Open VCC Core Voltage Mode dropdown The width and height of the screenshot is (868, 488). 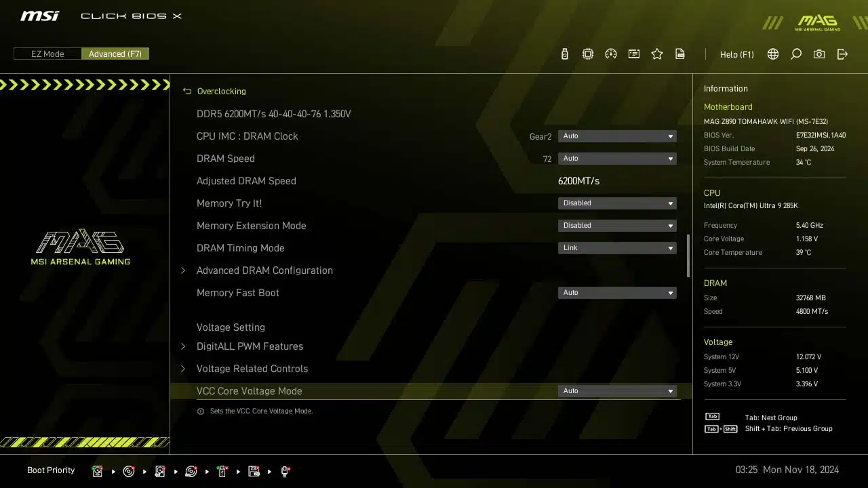click(x=616, y=391)
